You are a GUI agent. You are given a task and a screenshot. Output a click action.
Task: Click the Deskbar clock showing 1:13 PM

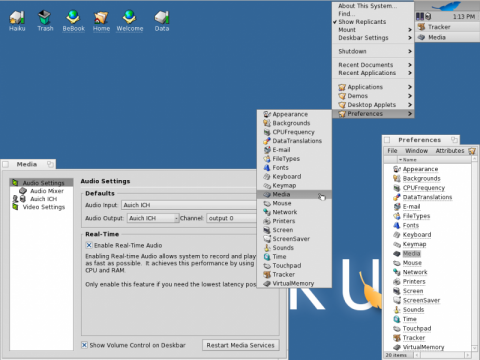(464, 16)
